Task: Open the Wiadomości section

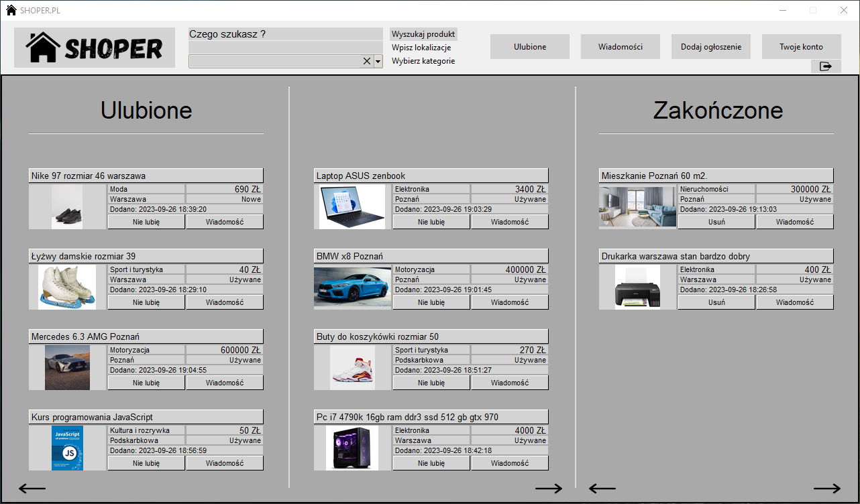Action: [x=620, y=46]
